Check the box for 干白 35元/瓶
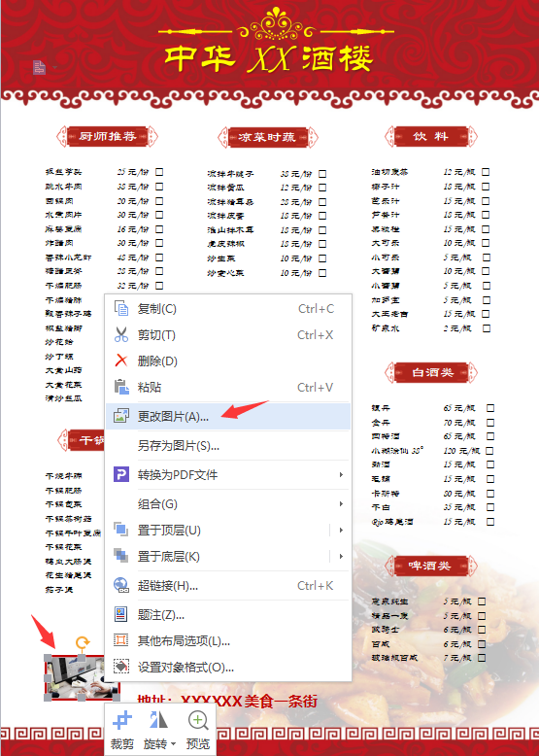 click(x=490, y=507)
